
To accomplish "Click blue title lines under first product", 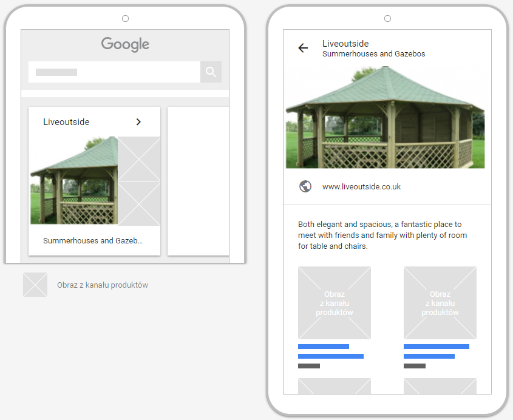I will tap(331, 351).
